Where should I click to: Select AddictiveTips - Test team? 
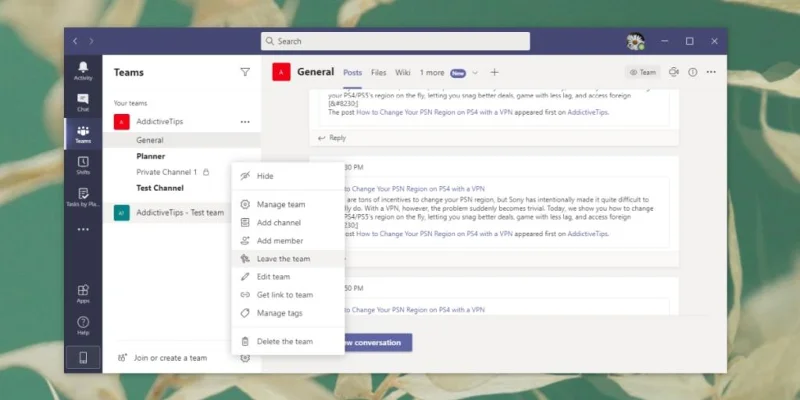[x=180, y=213]
